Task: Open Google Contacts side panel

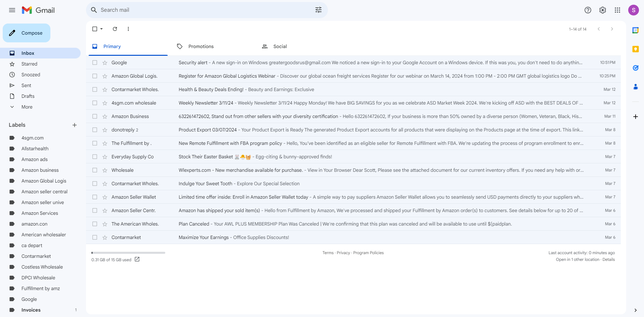Action: click(636, 87)
